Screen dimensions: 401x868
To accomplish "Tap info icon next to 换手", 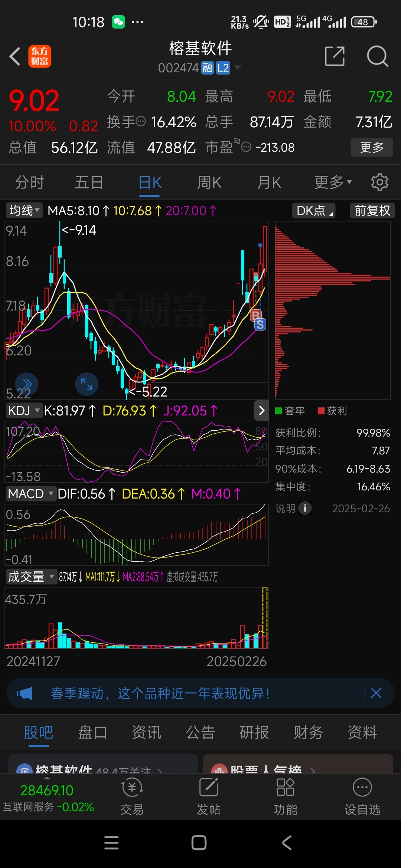I will click(x=141, y=121).
